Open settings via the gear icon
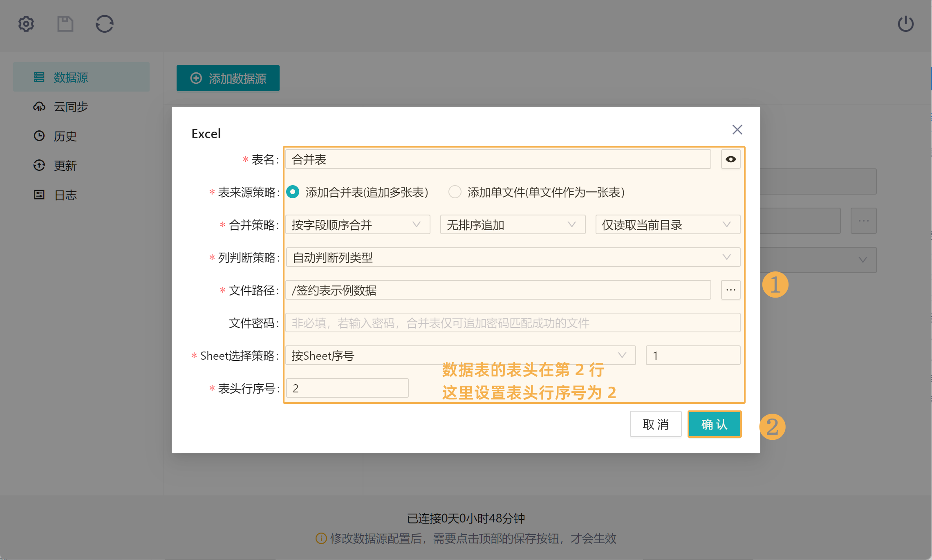 (26, 24)
